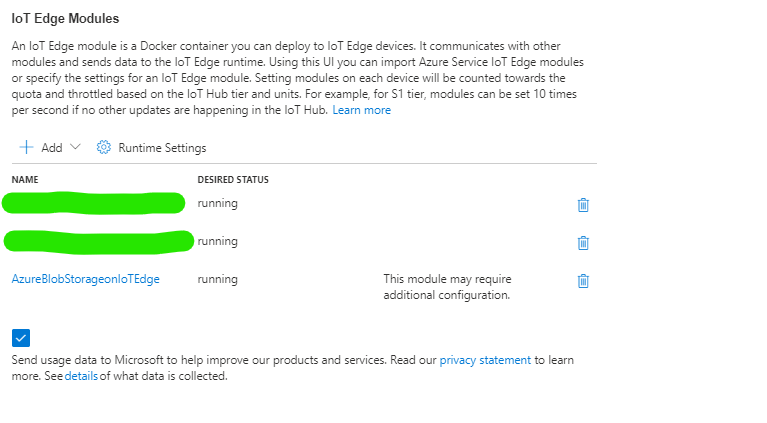Click the plus icon beside Add

point(26,147)
